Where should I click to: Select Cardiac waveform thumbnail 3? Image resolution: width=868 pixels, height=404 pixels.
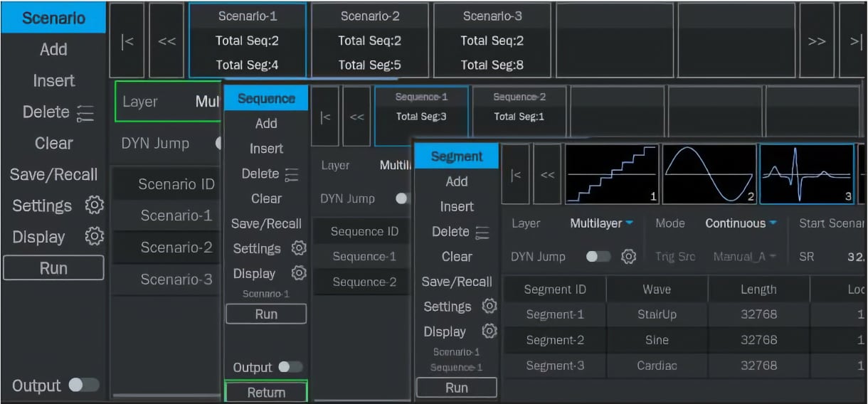tap(807, 174)
